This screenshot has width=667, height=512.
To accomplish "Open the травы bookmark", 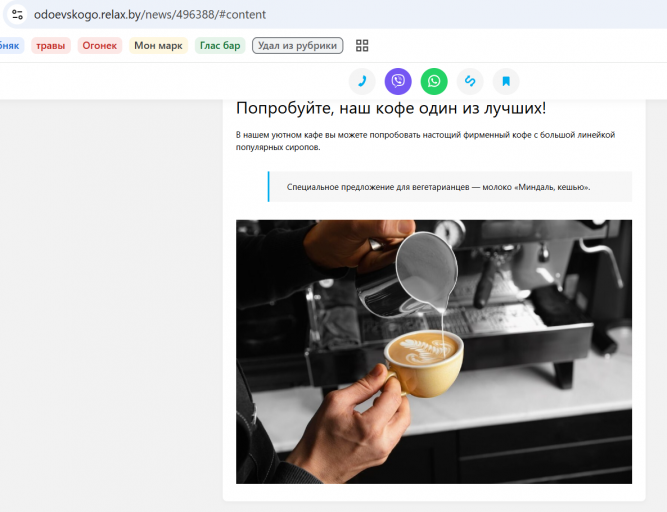I will [51, 46].
